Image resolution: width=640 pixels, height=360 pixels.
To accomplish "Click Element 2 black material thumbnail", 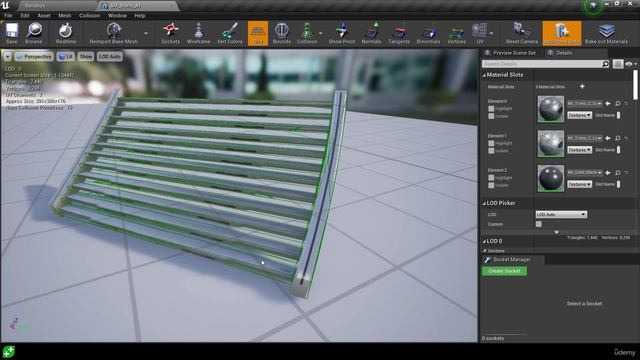I will pyautogui.click(x=551, y=178).
